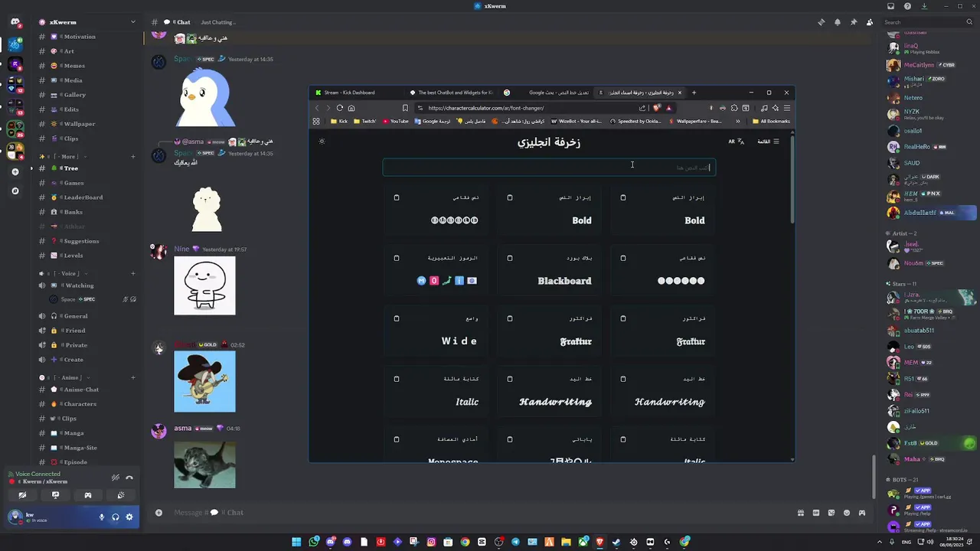Click the Message Chat input box
Image resolution: width=980 pixels, height=551 pixels.
(x=475, y=513)
